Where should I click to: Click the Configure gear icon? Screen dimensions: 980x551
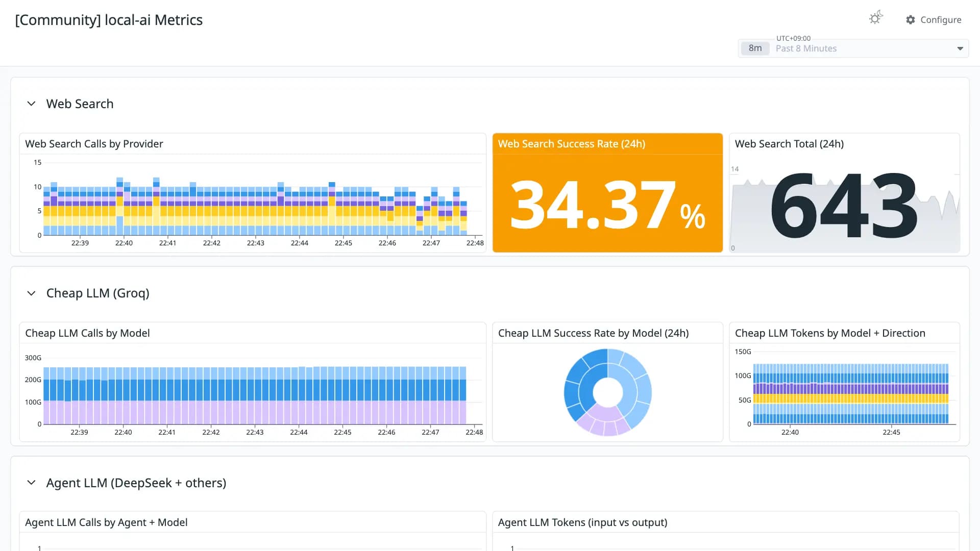(x=911, y=20)
